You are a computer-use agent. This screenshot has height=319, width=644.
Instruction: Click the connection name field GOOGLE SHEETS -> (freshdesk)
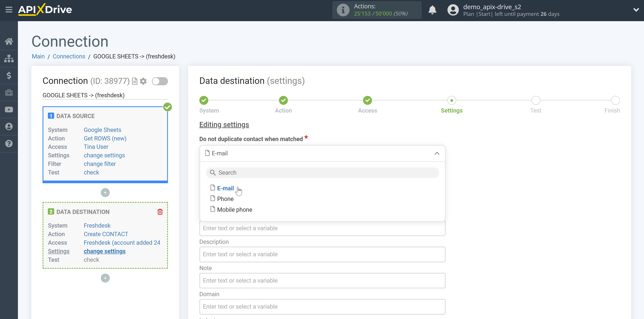[x=105, y=95]
